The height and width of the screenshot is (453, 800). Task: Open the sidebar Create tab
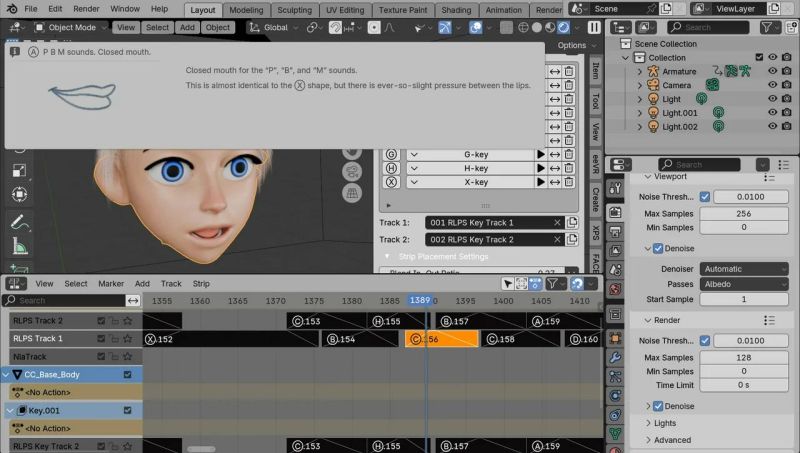[x=595, y=199]
